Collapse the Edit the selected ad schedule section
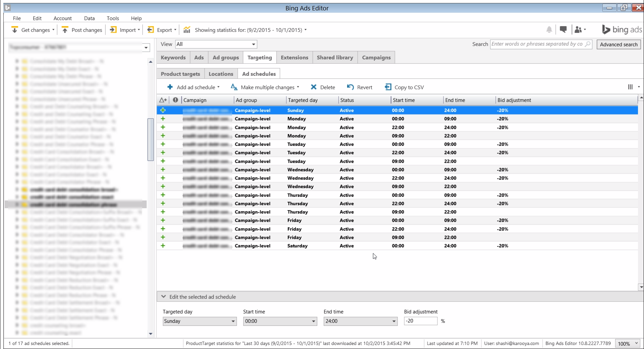 [x=163, y=297]
